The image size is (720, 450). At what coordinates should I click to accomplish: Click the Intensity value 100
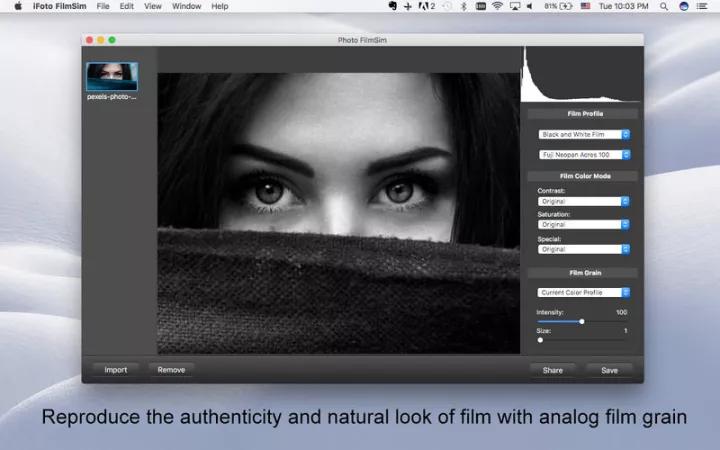(621, 312)
